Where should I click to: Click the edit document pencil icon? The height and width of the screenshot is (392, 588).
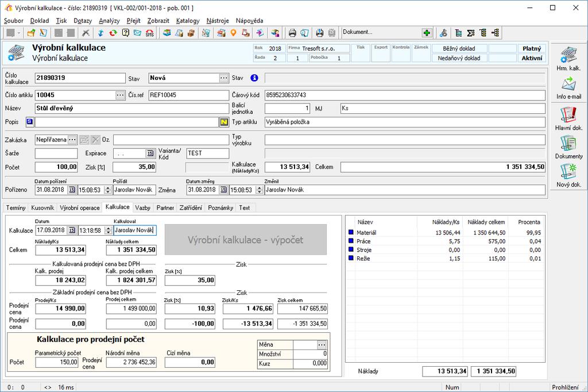44,33
